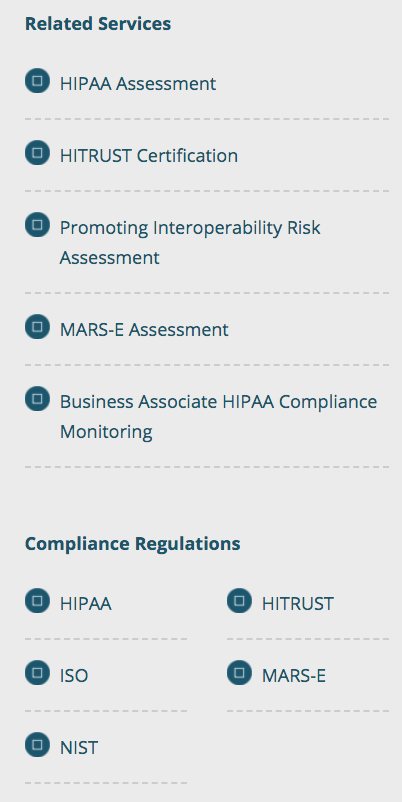
Task: Open the NIST regulation link
Action: (x=79, y=748)
